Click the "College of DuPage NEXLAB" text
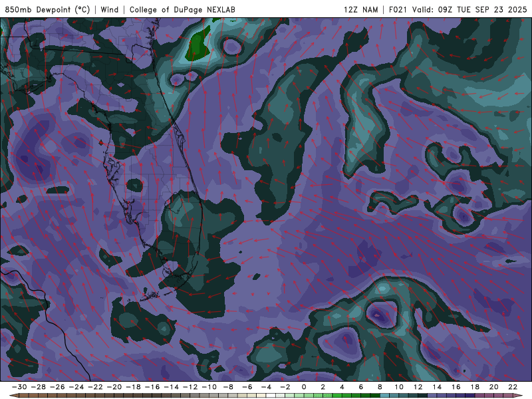This screenshot has width=532, height=399. tap(182, 9)
